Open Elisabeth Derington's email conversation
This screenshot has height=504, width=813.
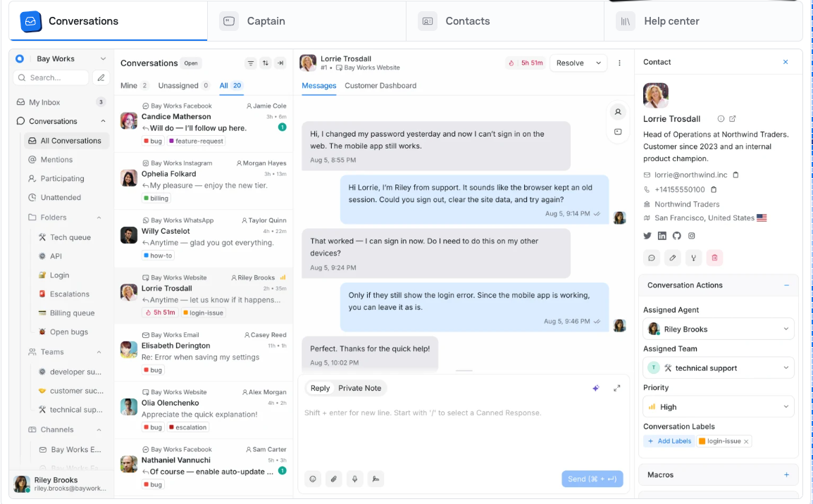[204, 353]
